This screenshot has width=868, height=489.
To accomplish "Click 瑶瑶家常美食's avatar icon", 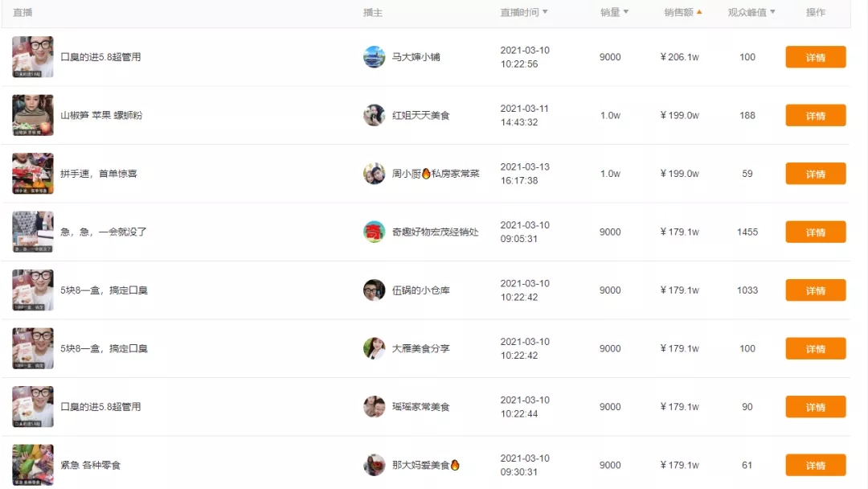I will tap(375, 406).
